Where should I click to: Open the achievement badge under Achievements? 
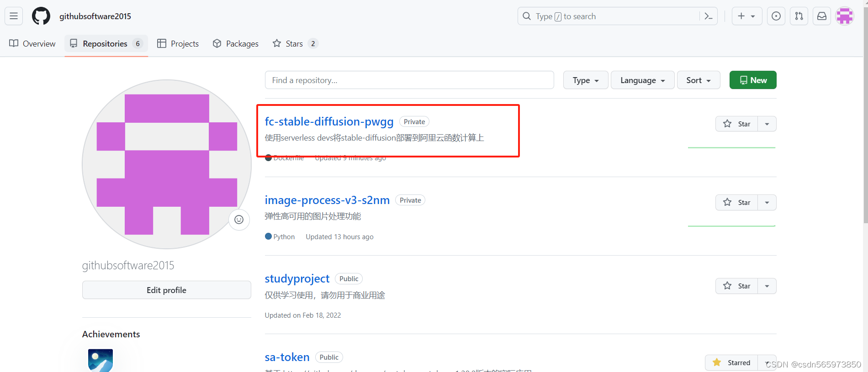click(x=101, y=361)
